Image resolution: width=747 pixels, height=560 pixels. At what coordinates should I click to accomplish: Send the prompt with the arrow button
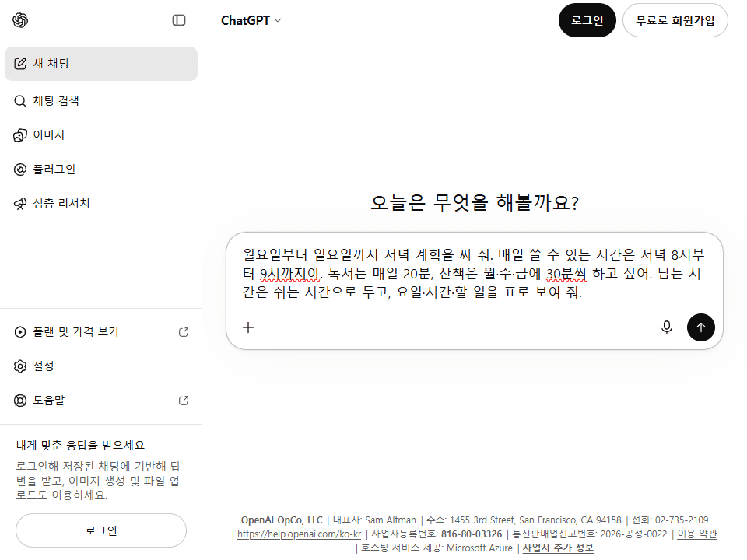click(x=701, y=327)
